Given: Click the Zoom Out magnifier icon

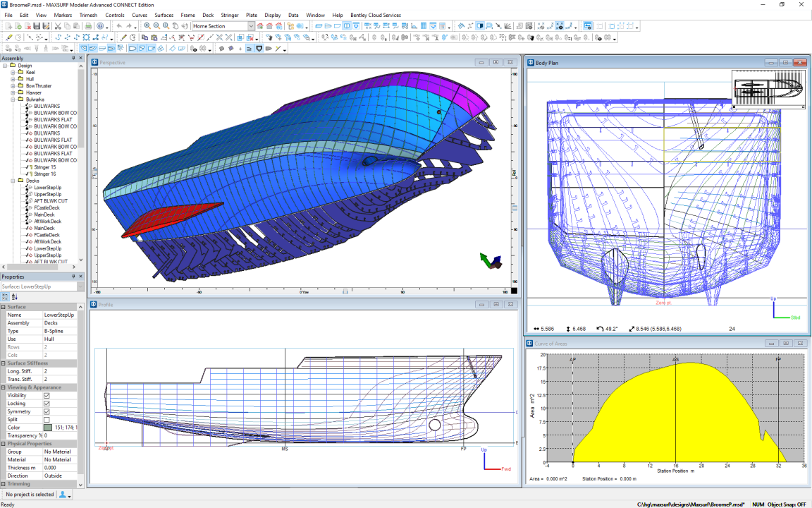Looking at the screenshot, I should click(156, 26).
